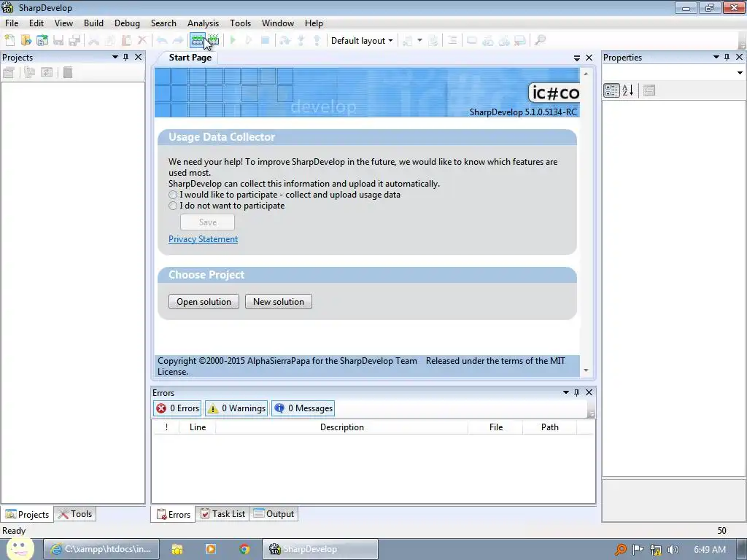Click the Open Project toolbar icon
Viewport: 747px width, 560px height.
coord(42,41)
